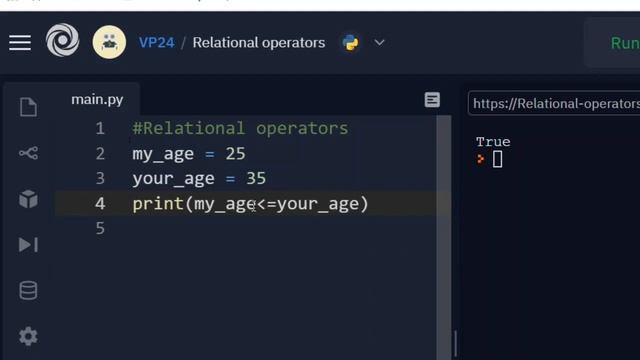Open the user avatar profile
Viewport: 640px width, 360px height.
tap(109, 42)
